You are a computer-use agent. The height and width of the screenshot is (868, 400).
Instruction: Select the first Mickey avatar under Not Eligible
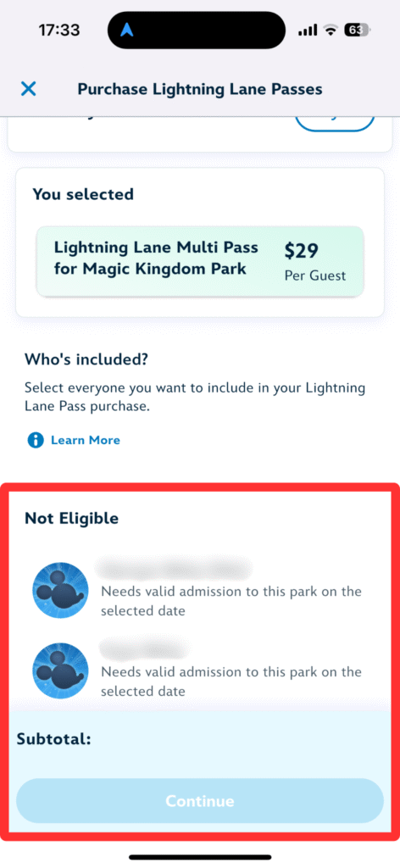61,590
